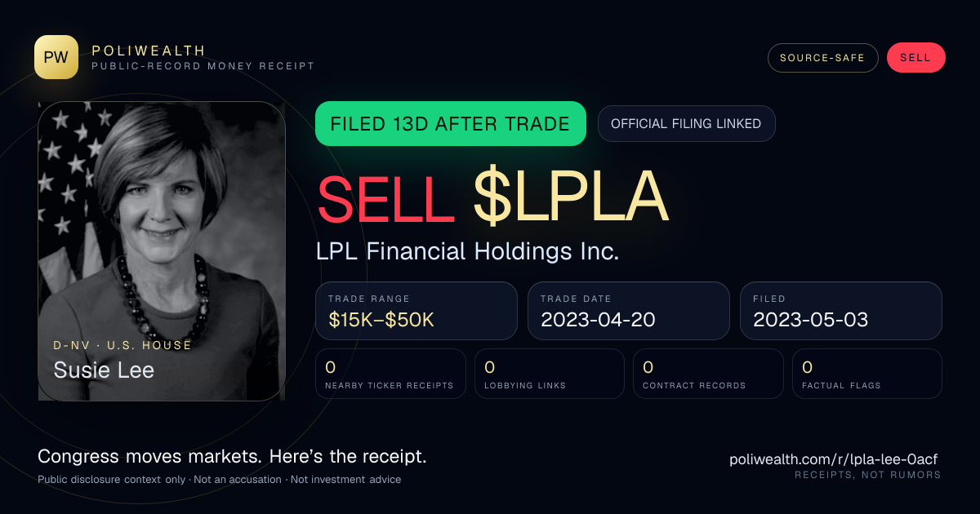Open the Trade Range $15K–$50K card
This screenshot has height=514, width=980.
point(416,311)
